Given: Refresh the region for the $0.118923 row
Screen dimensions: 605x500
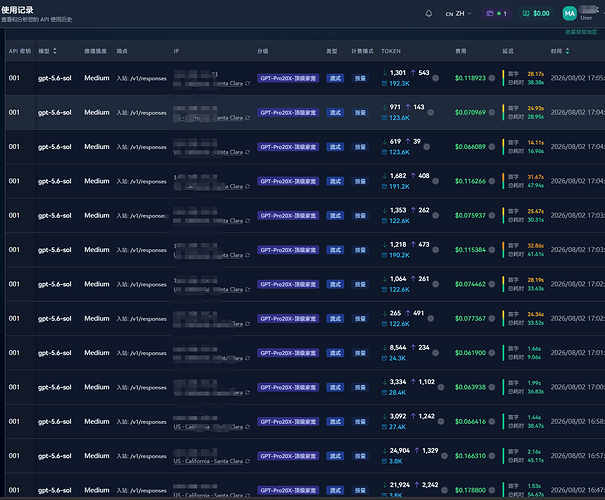Looking at the screenshot, I should (247, 83).
